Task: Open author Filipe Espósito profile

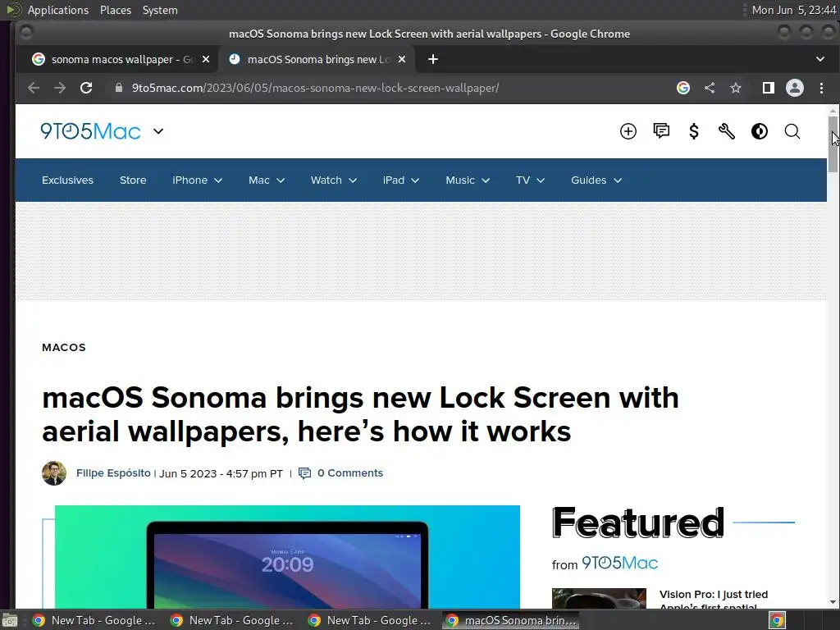Action: [x=113, y=473]
